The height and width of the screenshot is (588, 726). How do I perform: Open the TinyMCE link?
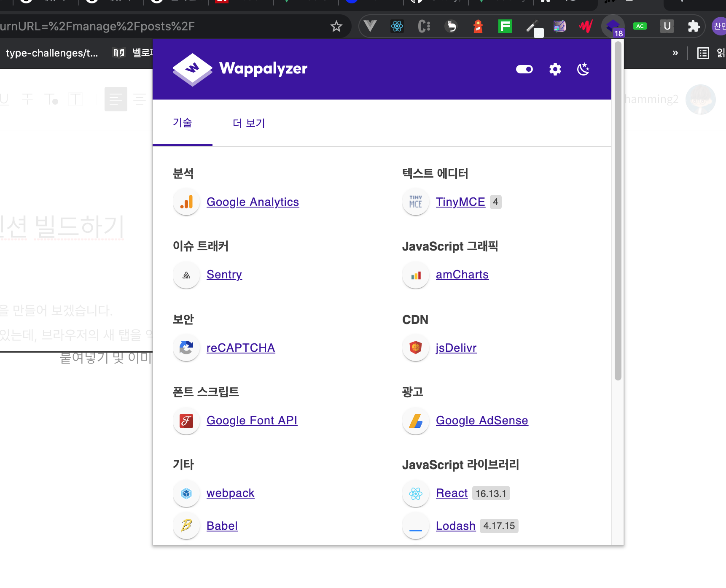click(x=460, y=202)
